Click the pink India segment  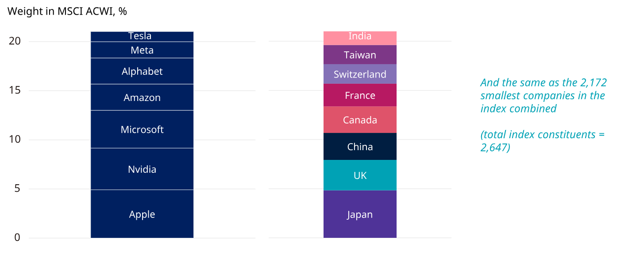coord(360,38)
